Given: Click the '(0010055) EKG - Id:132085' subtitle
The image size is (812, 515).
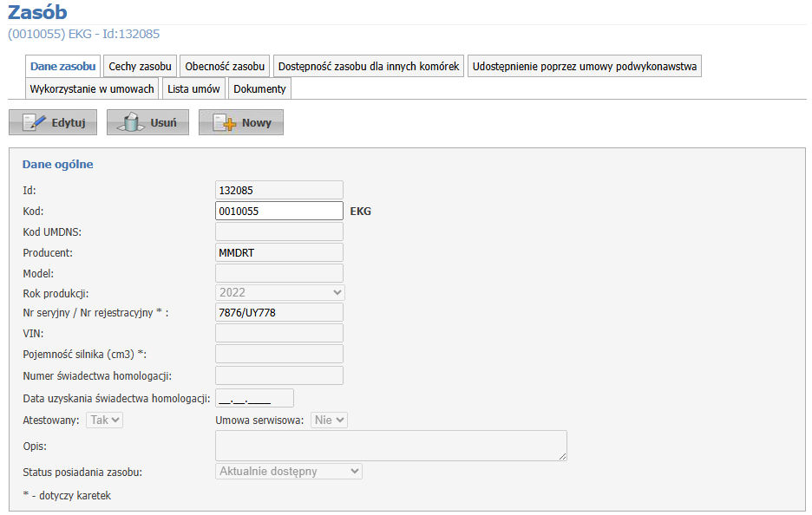Looking at the screenshot, I should 84,34.
